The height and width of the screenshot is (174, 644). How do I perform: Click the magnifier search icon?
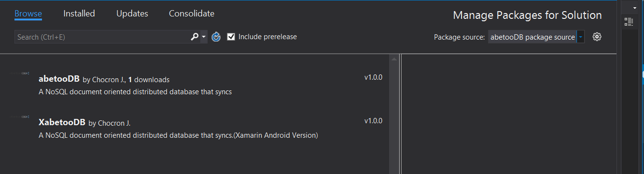tap(195, 37)
